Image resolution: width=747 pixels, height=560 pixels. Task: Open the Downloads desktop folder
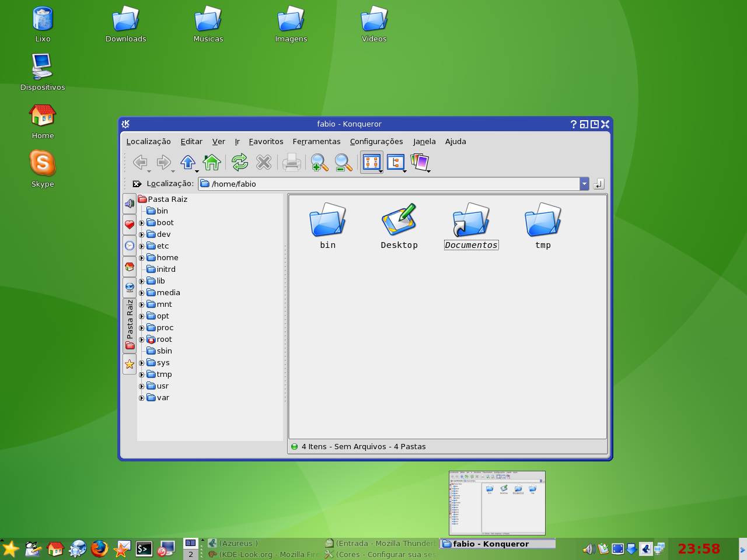point(125,24)
